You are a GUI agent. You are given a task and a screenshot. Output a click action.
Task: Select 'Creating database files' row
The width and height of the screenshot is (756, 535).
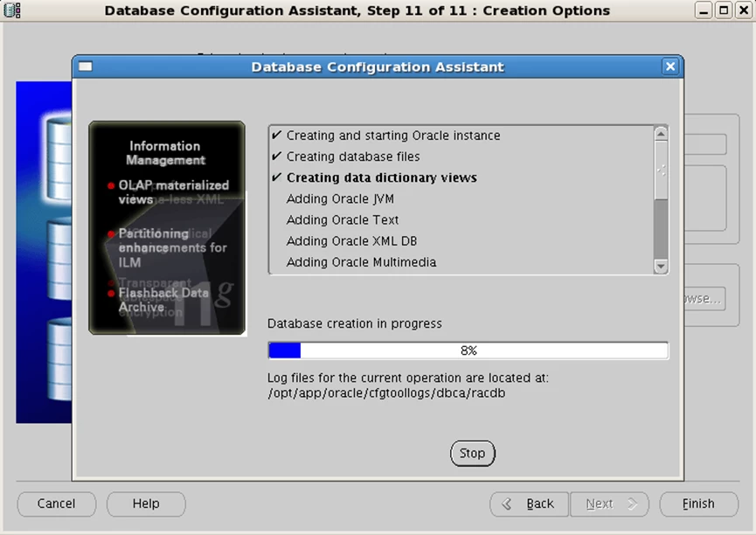tap(461, 156)
